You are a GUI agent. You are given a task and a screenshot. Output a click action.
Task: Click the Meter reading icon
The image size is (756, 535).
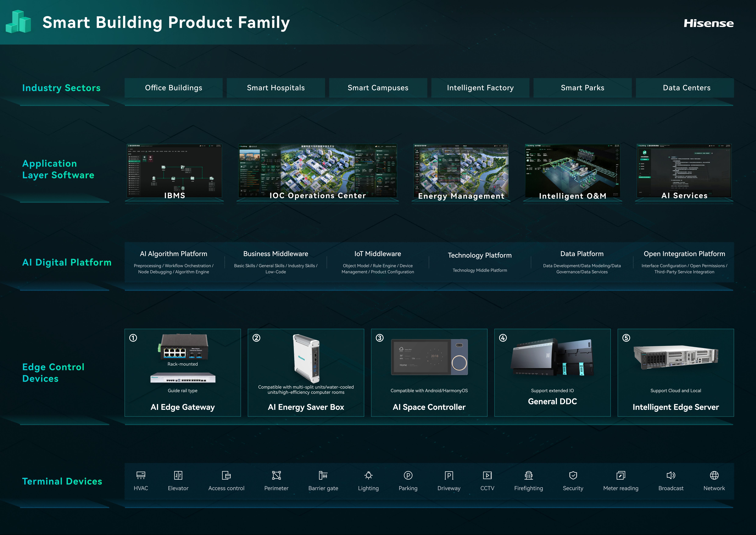click(621, 475)
